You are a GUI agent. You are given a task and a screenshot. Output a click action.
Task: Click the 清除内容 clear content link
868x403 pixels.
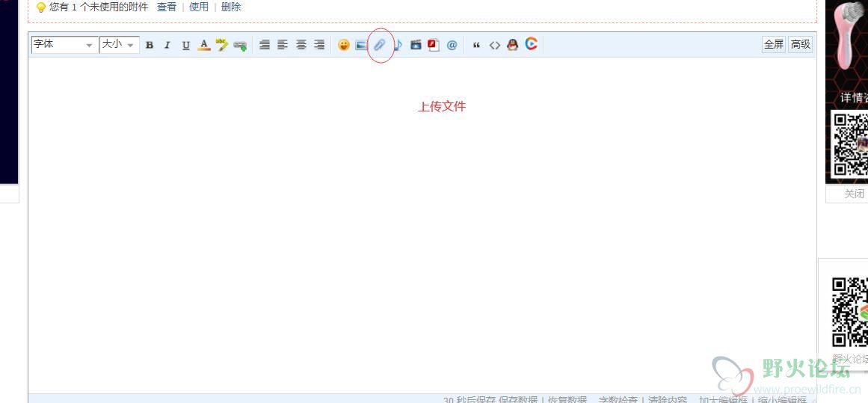click(668, 400)
